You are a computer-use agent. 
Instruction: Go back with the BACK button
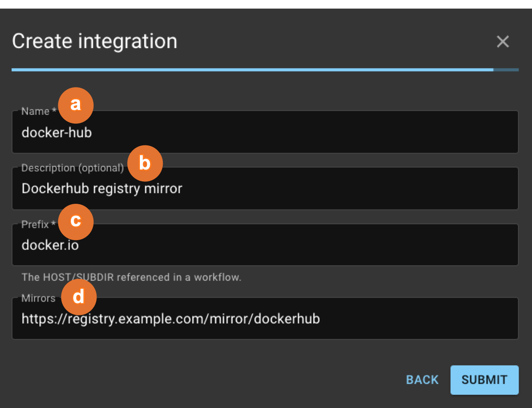[x=422, y=380]
